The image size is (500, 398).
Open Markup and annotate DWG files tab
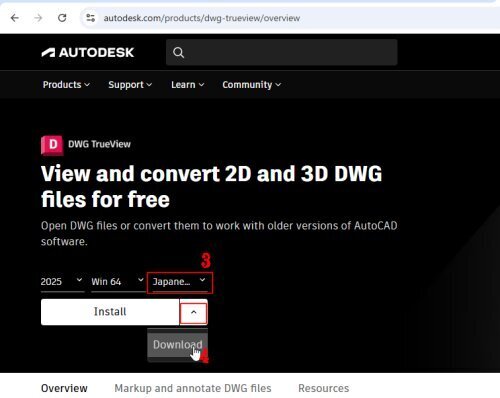pos(193,388)
